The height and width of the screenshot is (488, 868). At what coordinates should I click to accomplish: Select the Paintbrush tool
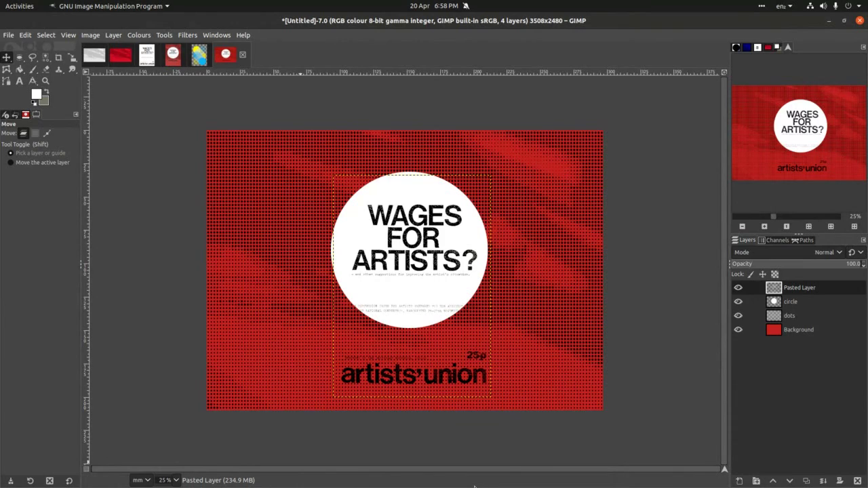point(33,69)
